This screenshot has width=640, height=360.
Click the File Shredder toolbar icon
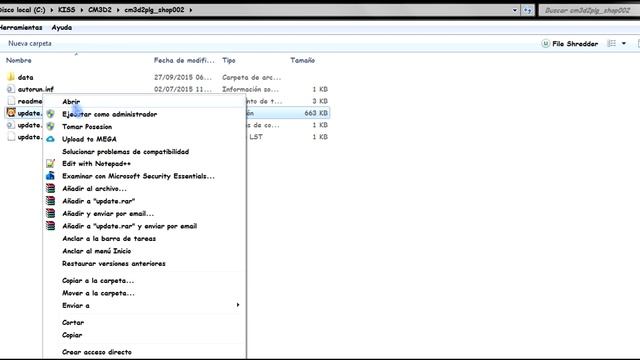point(545,44)
